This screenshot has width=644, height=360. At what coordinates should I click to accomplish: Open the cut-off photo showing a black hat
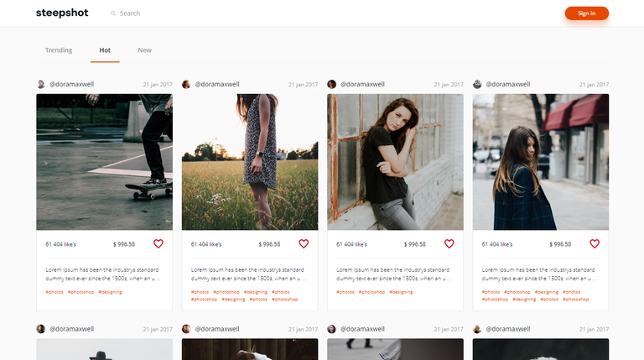point(104,349)
